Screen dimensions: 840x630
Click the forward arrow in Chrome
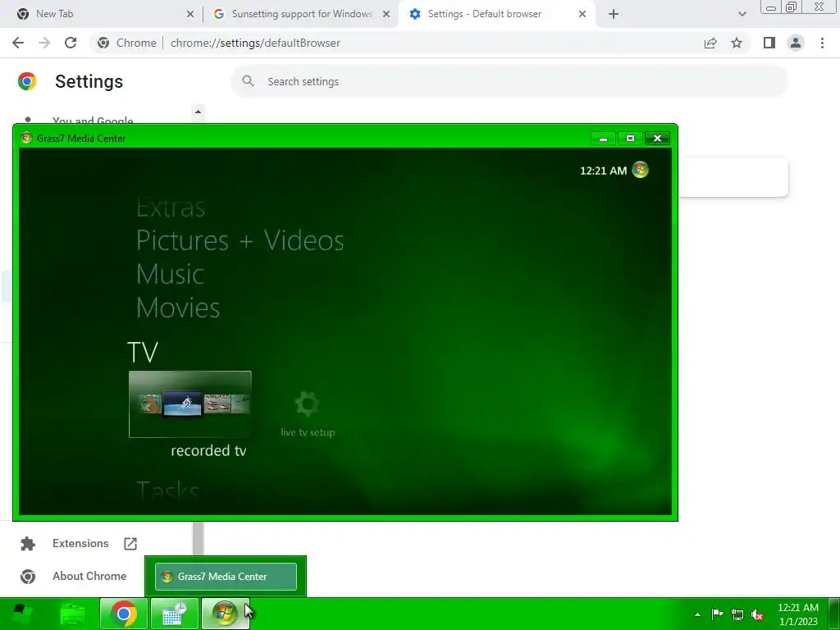click(x=44, y=43)
